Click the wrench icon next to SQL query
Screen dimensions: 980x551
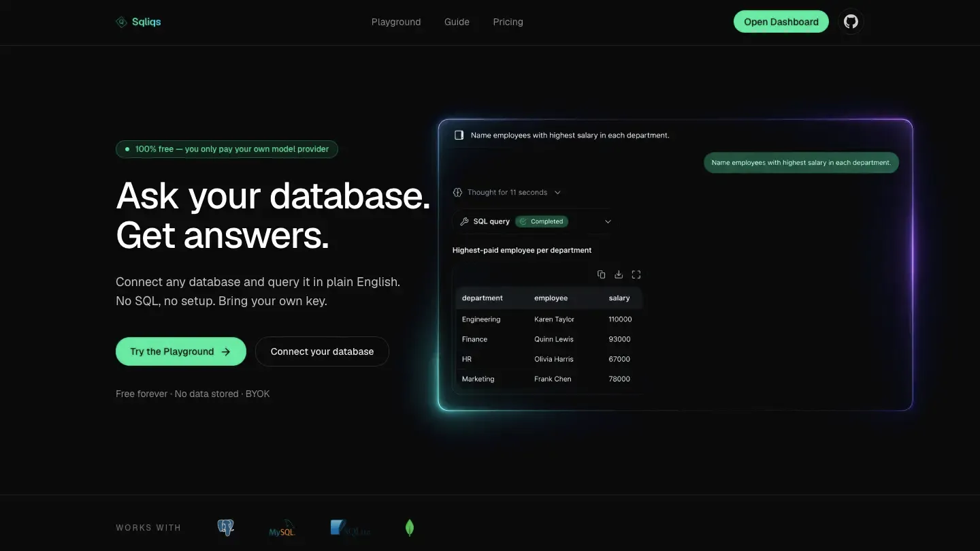click(464, 221)
